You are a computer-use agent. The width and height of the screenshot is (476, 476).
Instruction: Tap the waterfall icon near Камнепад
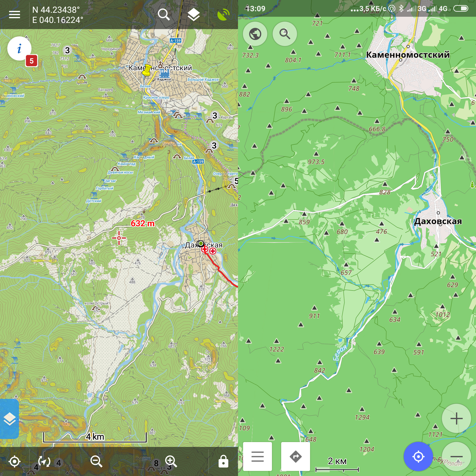click(124, 156)
